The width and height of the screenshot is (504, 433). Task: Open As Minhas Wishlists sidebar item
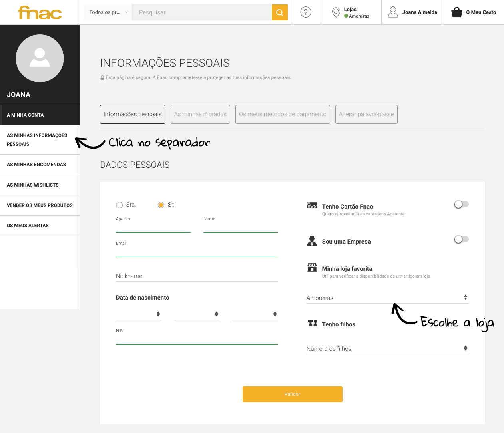40,185
